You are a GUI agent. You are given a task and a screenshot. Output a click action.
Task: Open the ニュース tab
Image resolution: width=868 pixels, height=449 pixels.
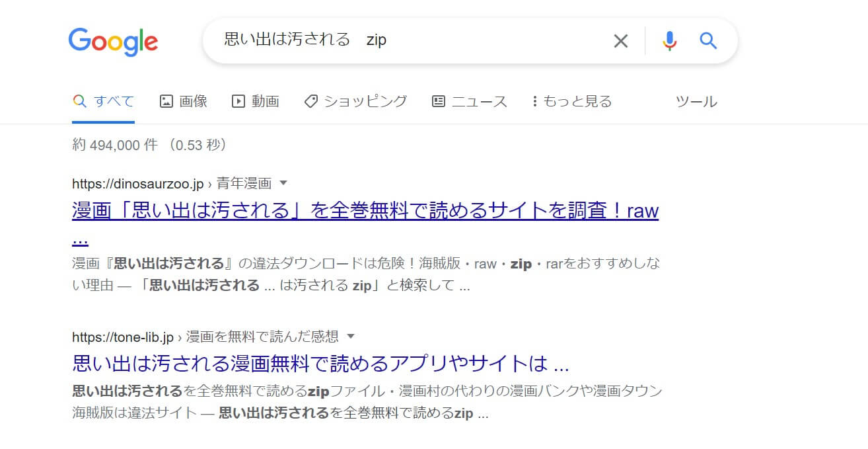pyautogui.click(x=469, y=101)
